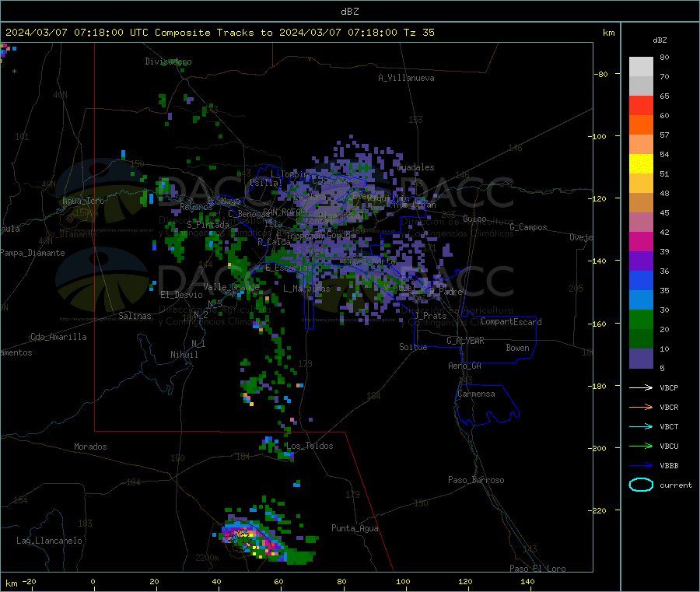Viewport: 700px width, 592px height.
Task: Click the Nihuil place label
Action: point(184,355)
